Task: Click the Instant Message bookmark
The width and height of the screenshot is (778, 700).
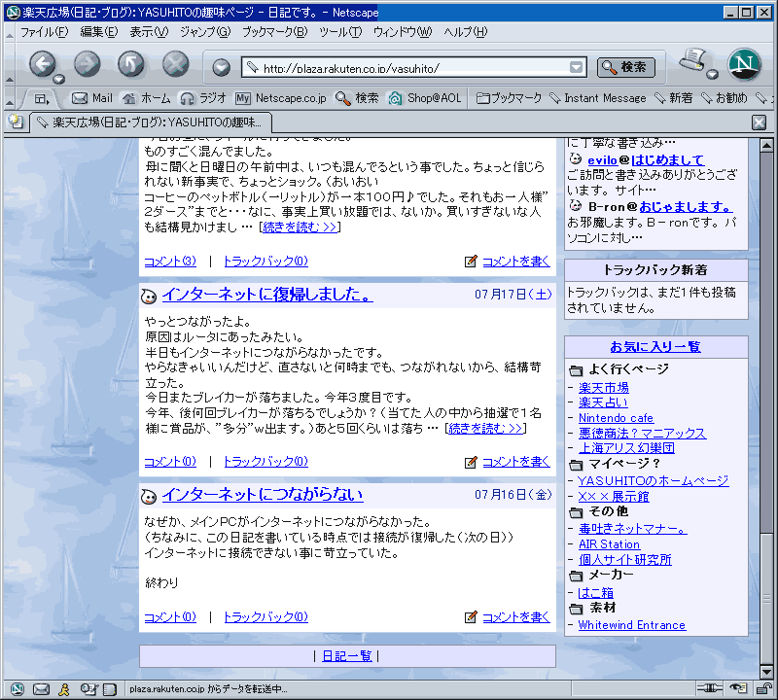Action: 598,98
